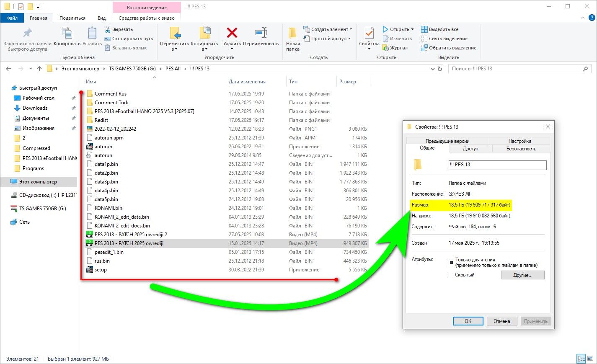
Task: Open the recent locations chevron dropdown
Action: point(31,69)
